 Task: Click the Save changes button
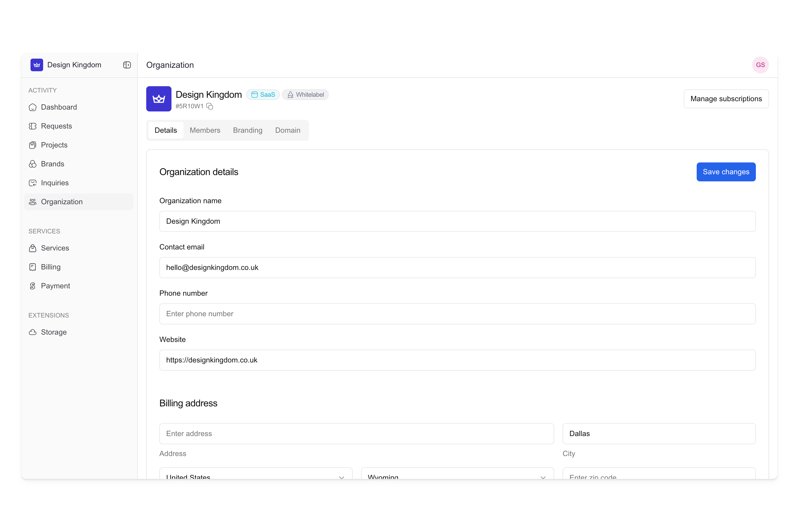click(726, 172)
